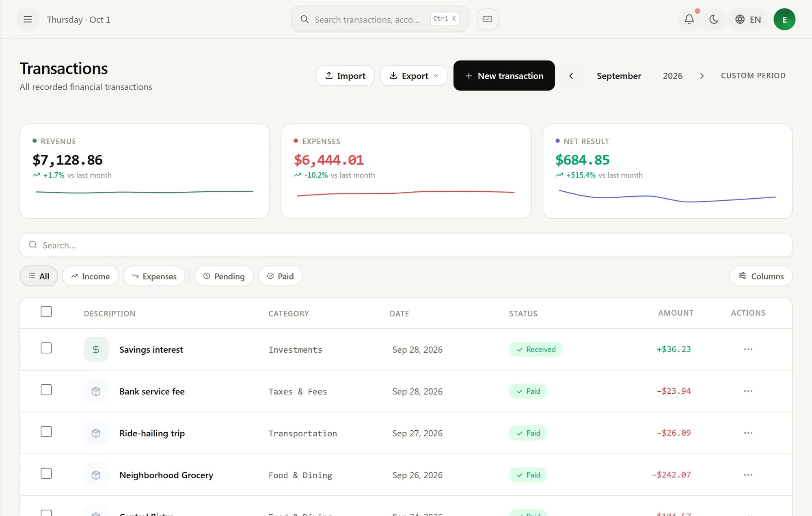Open the EN language selector
The image size is (812, 516).
(748, 20)
